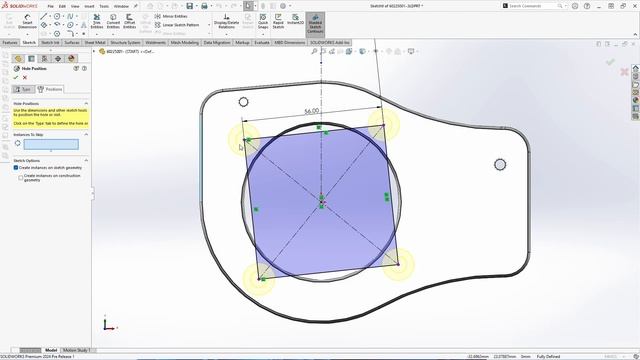This screenshot has height=360, width=640.
Task: Open the File menu
Action: [50, 7]
